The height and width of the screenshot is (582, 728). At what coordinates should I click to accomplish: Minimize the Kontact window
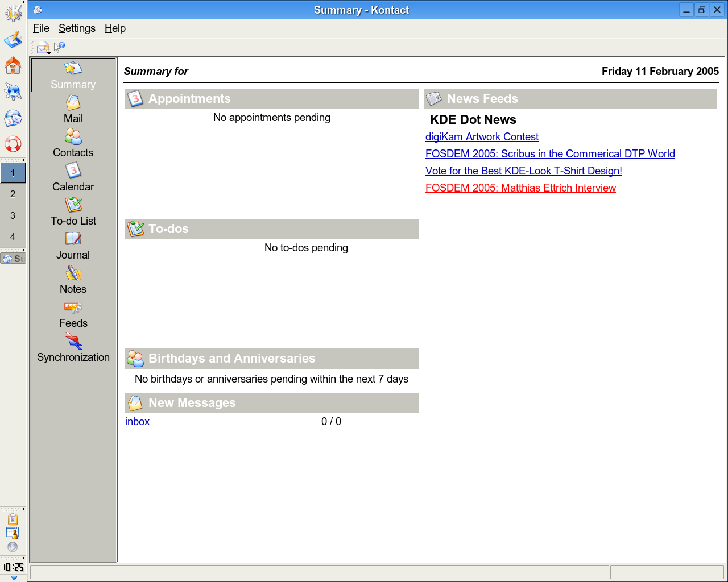(686, 10)
